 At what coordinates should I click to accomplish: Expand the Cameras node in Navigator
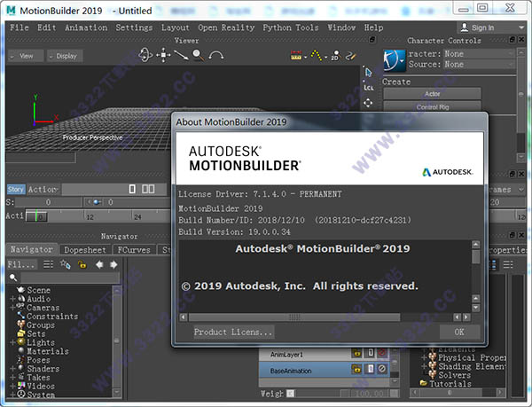point(12,308)
